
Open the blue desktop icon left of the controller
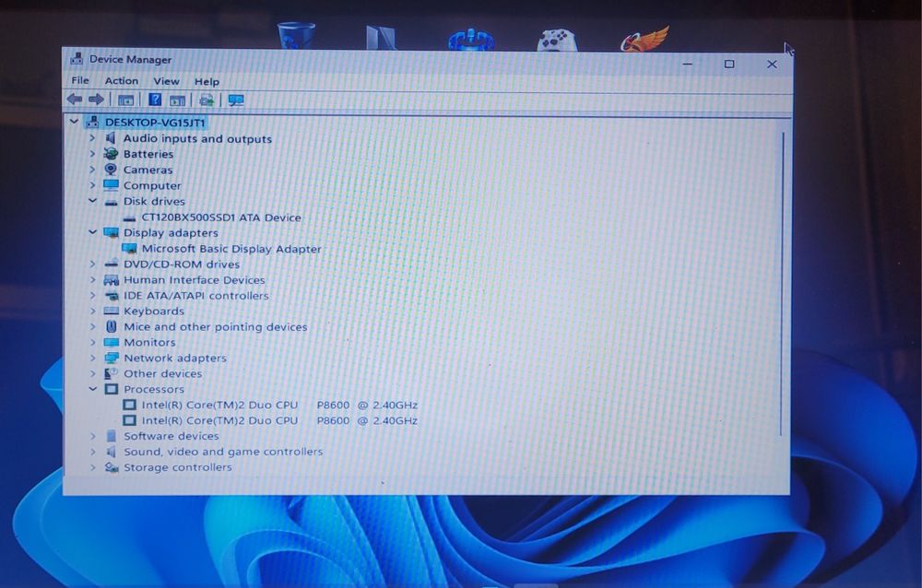tap(471, 39)
